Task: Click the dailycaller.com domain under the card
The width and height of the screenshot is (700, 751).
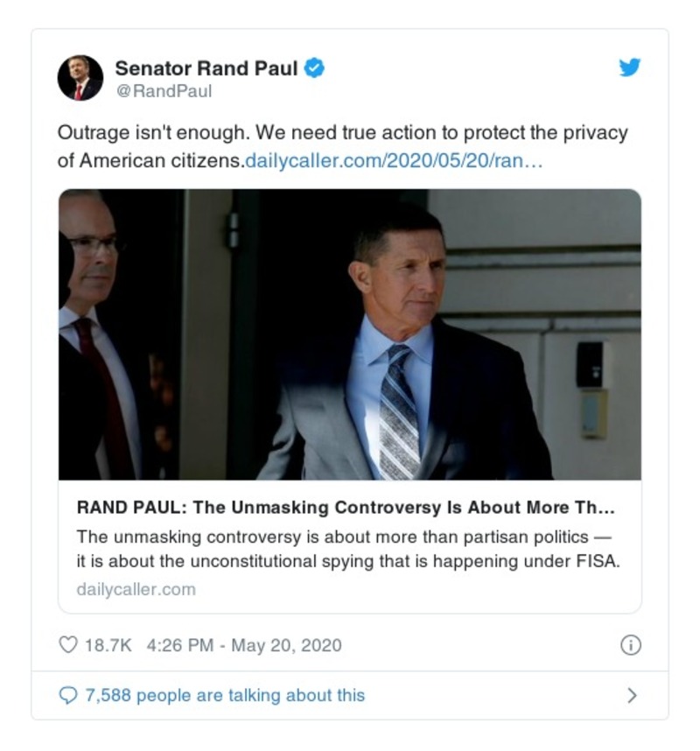Action: point(136,588)
